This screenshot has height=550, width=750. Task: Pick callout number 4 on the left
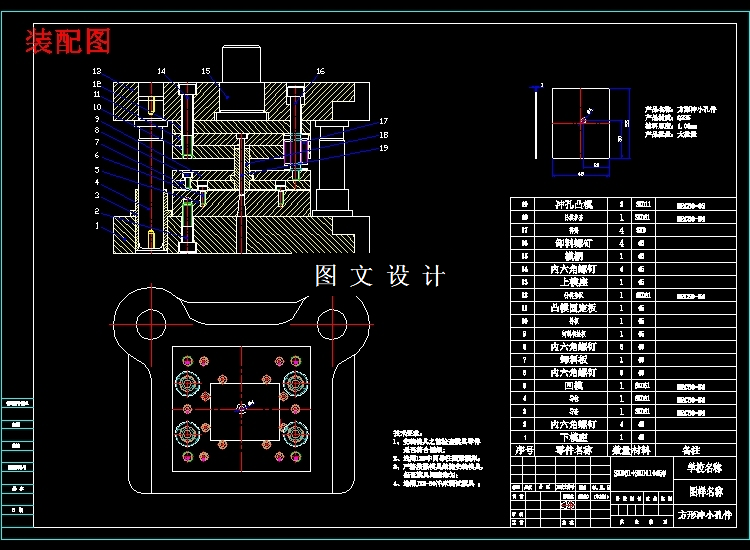click(x=97, y=182)
